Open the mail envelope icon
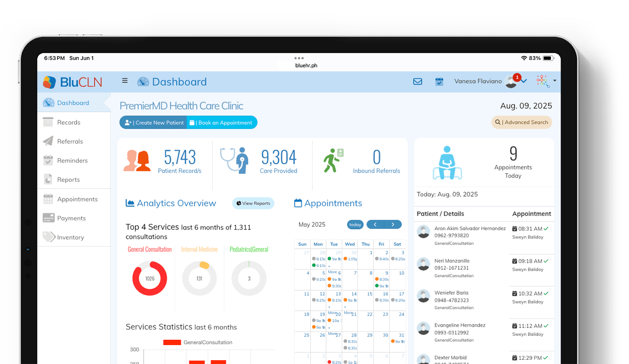Viewport: 629px width, 364px height. coord(417,82)
